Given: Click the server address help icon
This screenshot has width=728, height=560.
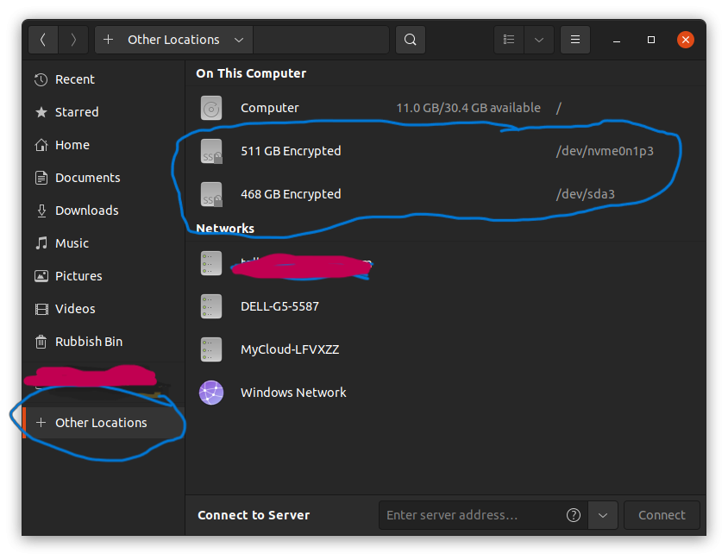Looking at the screenshot, I should [574, 515].
